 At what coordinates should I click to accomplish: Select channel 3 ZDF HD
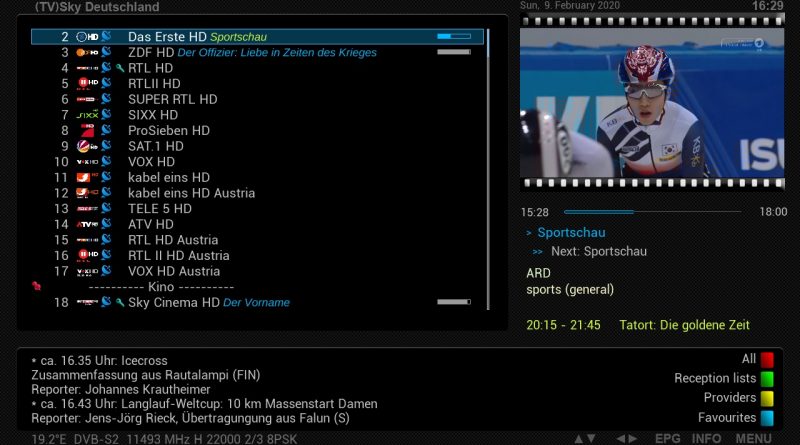pyautogui.click(x=257, y=53)
